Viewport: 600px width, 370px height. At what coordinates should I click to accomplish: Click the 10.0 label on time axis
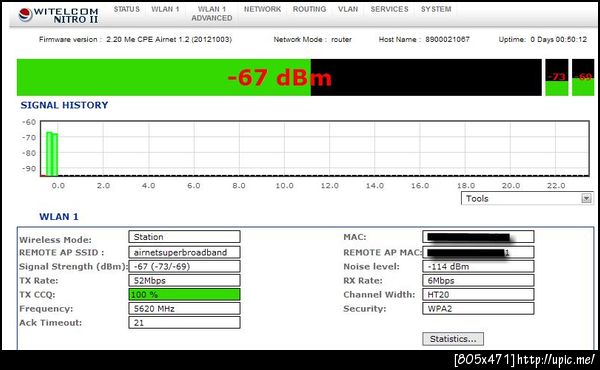point(284,186)
